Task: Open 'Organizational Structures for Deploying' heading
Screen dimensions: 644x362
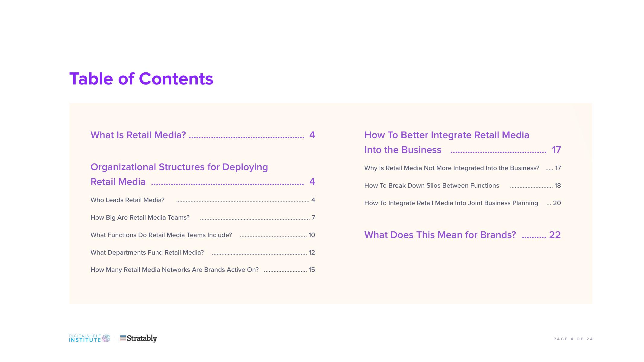Action: click(179, 167)
